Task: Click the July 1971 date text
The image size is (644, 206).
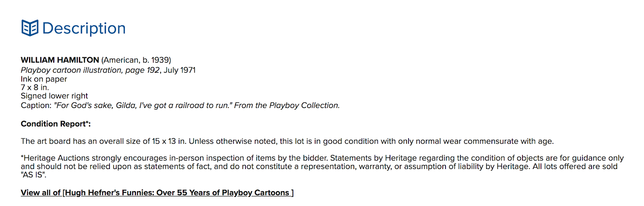Action: pyautogui.click(x=180, y=70)
